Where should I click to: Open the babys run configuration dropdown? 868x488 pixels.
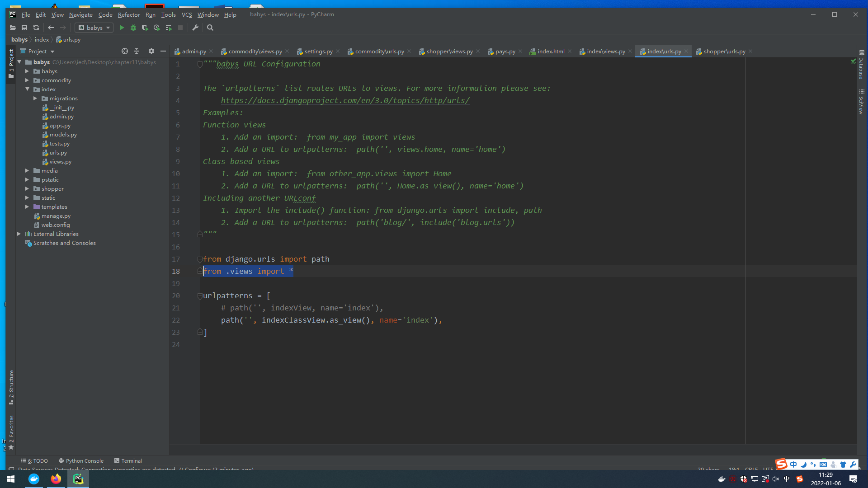(94, 28)
